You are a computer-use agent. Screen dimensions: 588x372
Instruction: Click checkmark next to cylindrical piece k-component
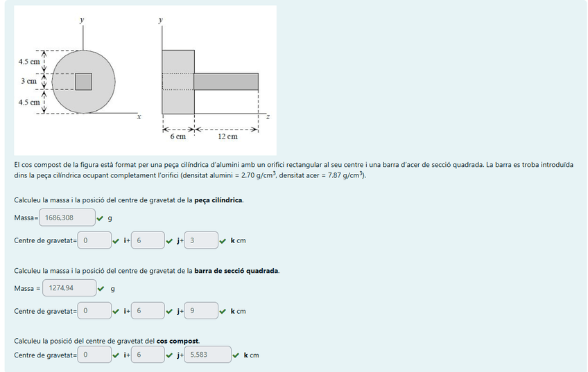223,241
